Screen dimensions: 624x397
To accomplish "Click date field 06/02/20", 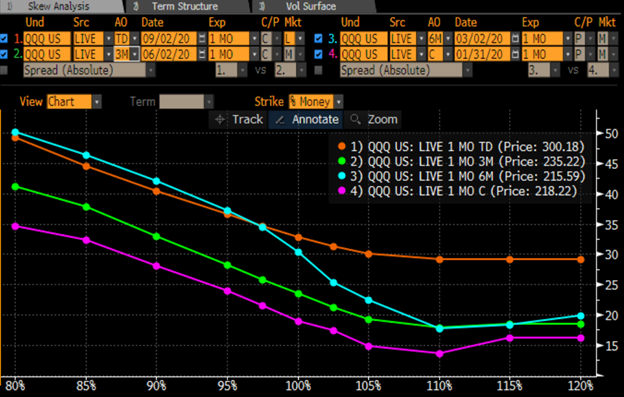I will click(x=169, y=54).
